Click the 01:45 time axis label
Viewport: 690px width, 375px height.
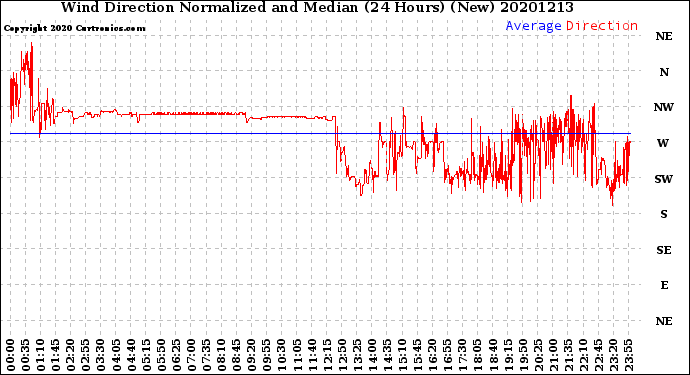click(x=56, y=354)
